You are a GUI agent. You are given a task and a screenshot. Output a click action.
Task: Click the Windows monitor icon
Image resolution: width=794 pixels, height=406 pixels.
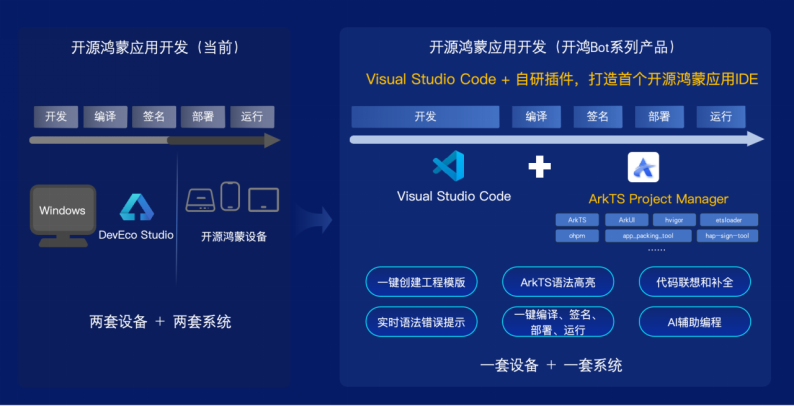63,216
